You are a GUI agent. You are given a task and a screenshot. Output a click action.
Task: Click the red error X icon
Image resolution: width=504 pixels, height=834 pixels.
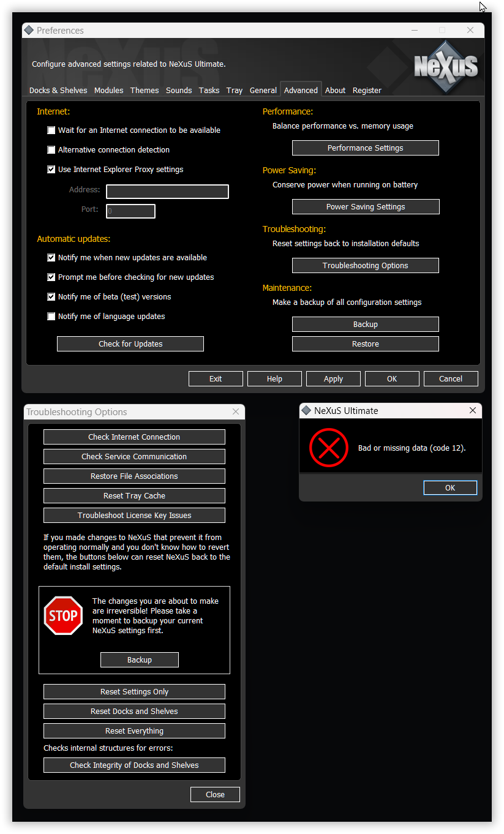[329, 448]
